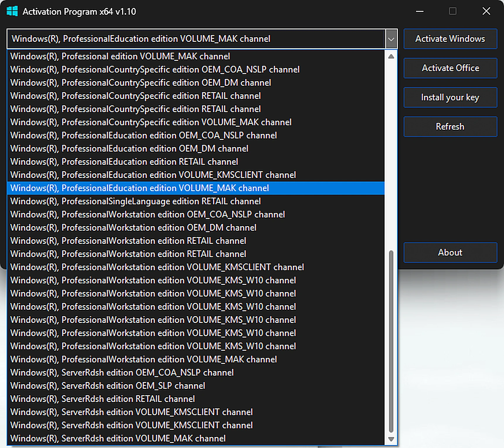This screenshot has height=448, width=504.
Task: Click the scrollbar up arrow in list
Action: (x=391, y=57)
